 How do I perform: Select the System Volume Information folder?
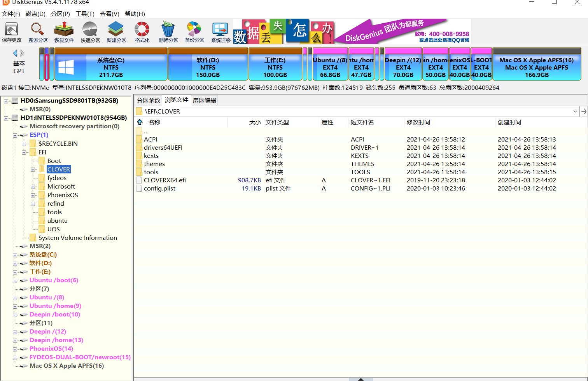coord(77,238)
